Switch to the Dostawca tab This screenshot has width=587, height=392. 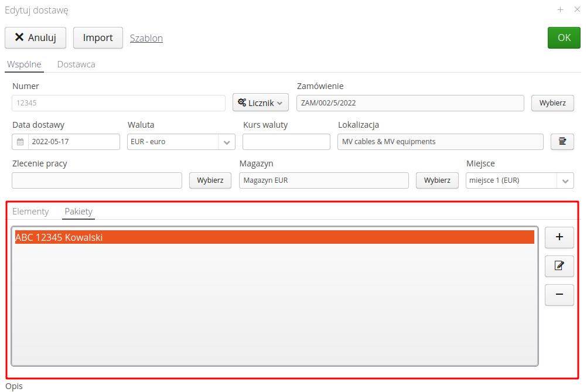(x=76, y=64)
